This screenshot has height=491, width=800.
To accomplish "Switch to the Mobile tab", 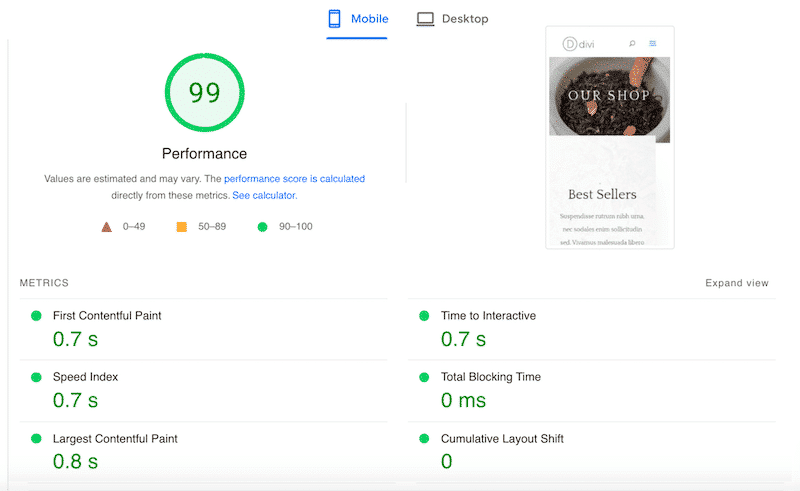I will click(357, 19).
